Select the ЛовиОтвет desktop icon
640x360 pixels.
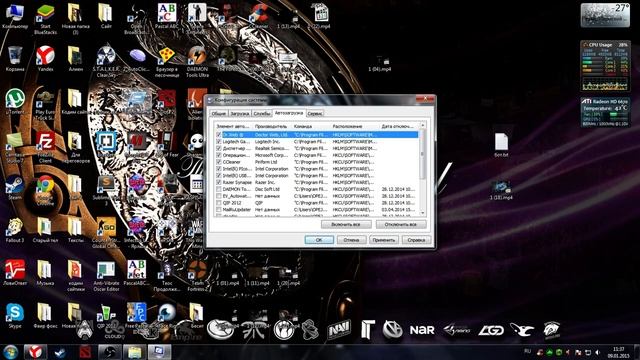tap(15, 273)
